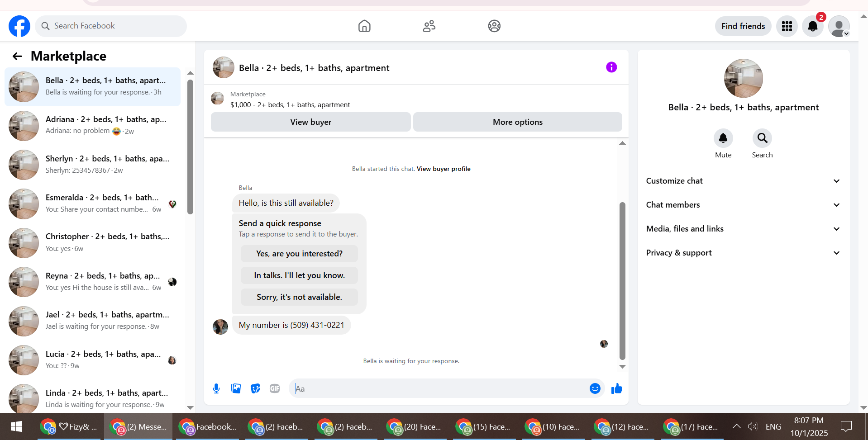
Task: Open the Facebook menu grid icon
Action: (x=787, y=26)
